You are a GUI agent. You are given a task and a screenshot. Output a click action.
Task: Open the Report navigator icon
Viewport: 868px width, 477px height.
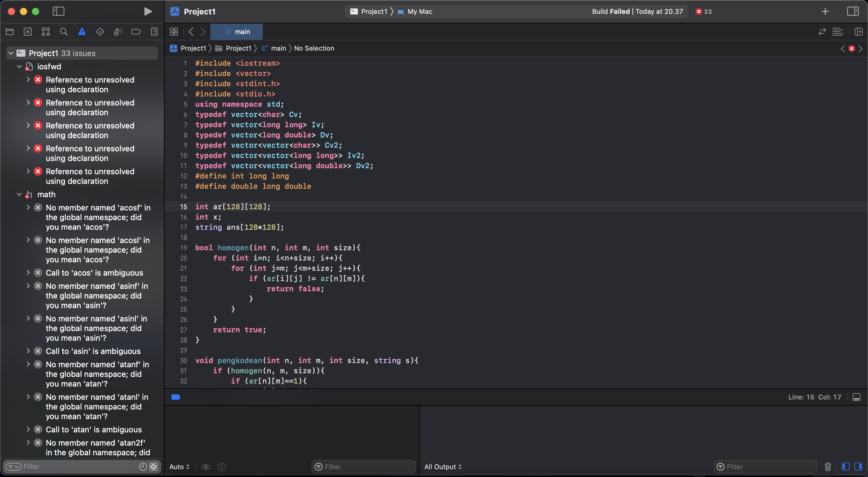154,32
